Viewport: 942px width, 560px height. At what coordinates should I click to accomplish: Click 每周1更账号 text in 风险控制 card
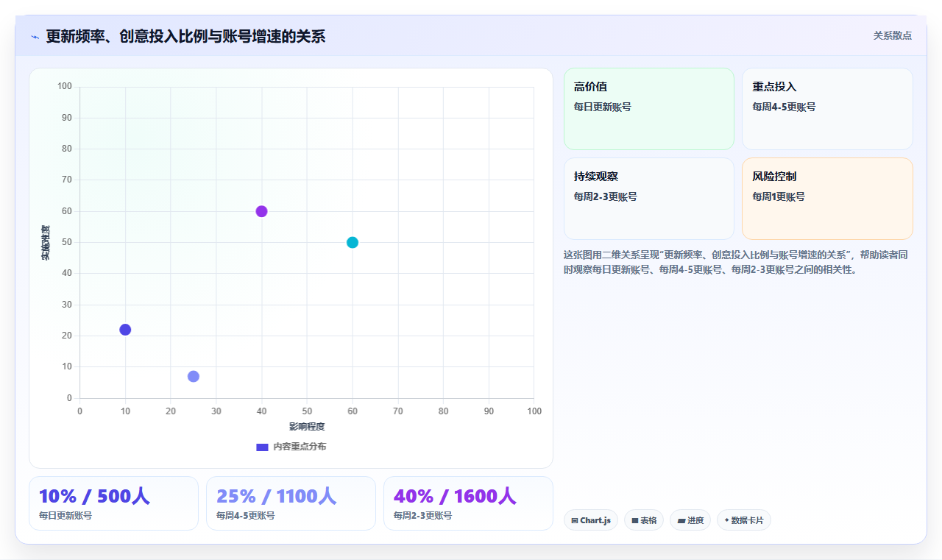[779, 196]
